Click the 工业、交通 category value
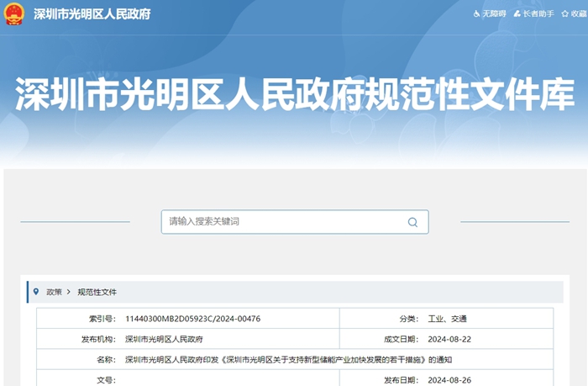 [x=447, y=319]
